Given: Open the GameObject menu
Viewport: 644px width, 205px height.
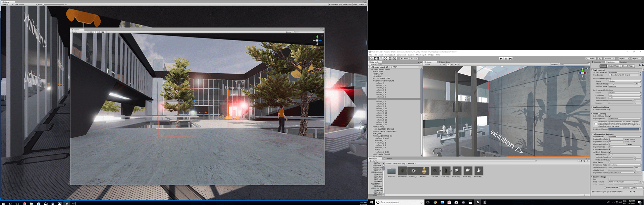Looking at the screenshot, I should coord(390,55).
